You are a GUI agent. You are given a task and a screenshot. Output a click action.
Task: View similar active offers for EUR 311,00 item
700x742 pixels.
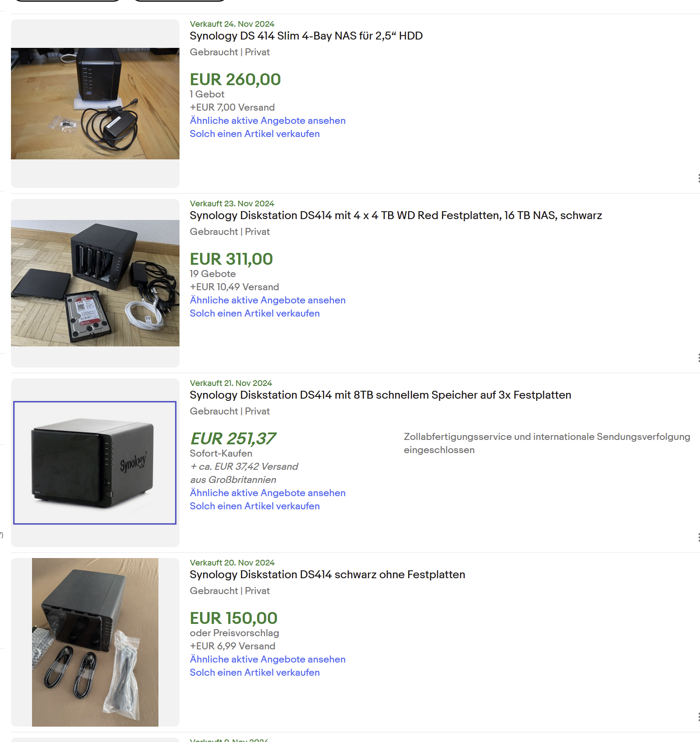pyautogui.click(x=267, y=300)
